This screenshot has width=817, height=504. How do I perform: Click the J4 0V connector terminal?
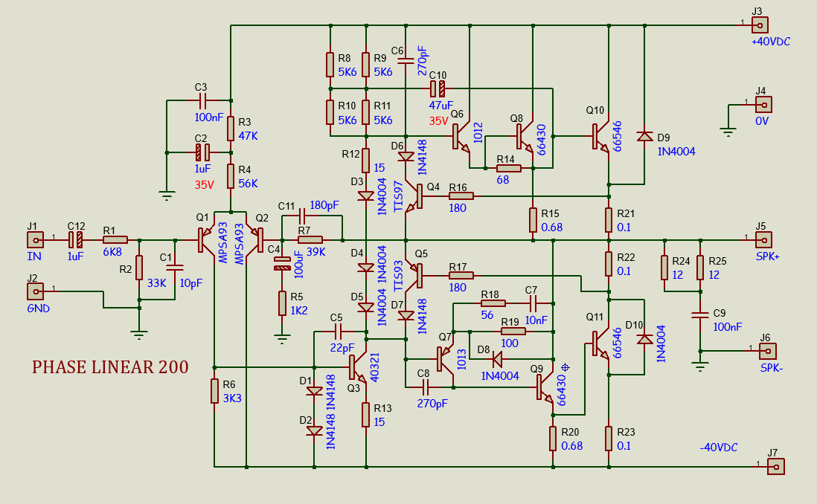761,104
